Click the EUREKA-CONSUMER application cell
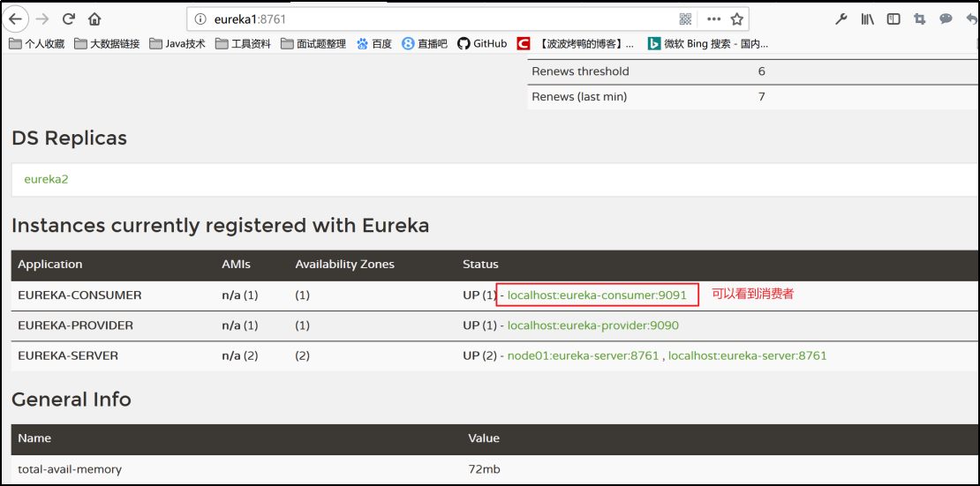The image size is (980, 486). pos(79,295)
